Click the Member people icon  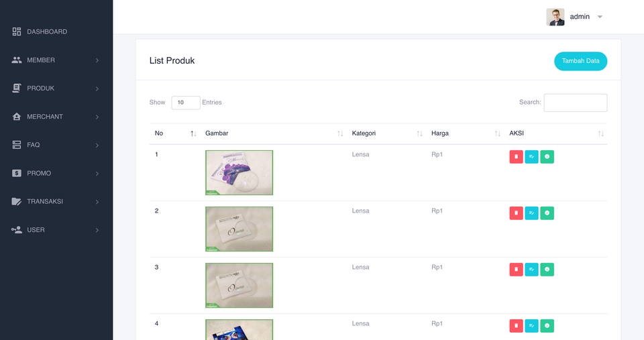click(x=16, y=60)
